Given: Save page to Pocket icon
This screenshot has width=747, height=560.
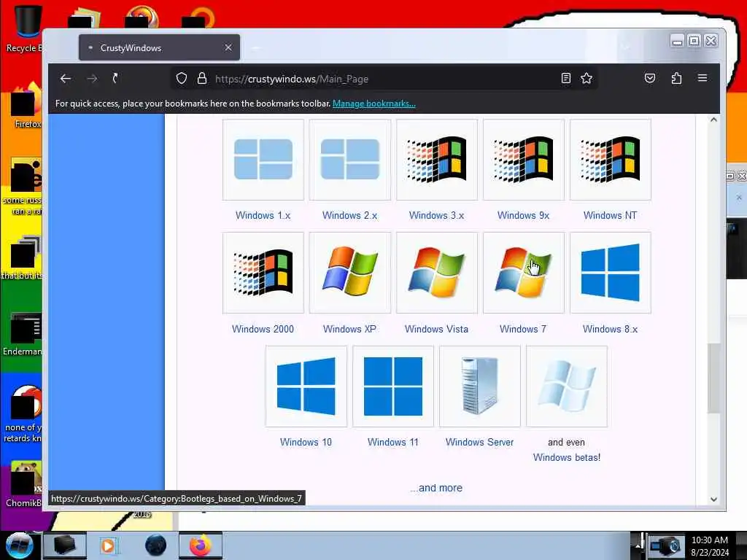Looking at the screenshot, I should click(x=650, y=78).
